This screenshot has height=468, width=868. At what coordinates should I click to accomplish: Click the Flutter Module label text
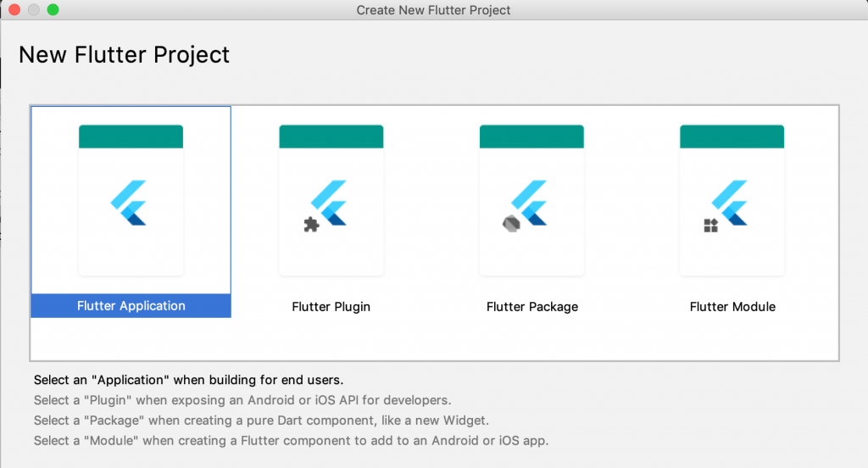coord(732,307)
